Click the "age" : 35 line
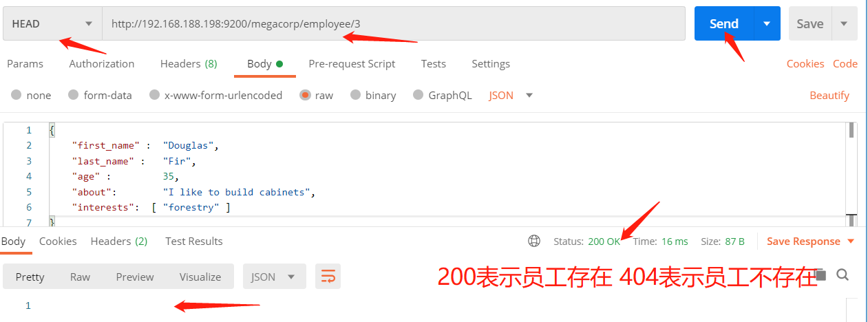This screenshot has width=868, height=322. [x=125, y=176]
